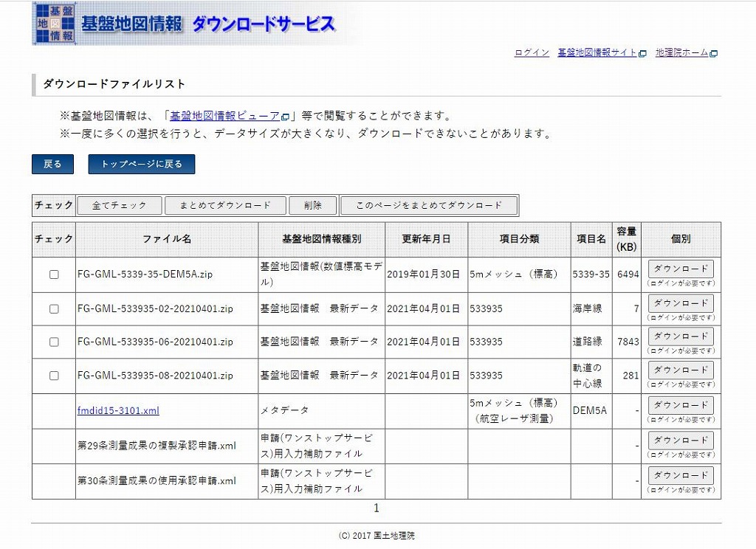Download the 軌道の中心線 file row
756x549 pixels.
[681, 370]
